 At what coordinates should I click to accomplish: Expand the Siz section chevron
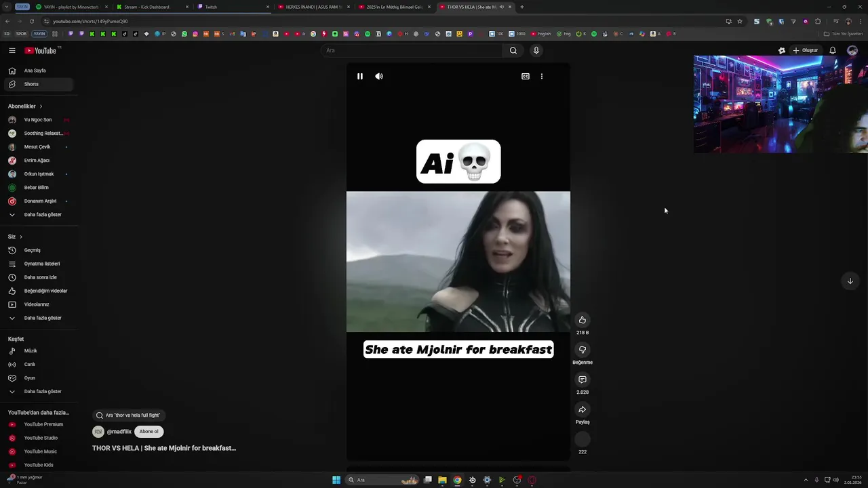point(21,237)
